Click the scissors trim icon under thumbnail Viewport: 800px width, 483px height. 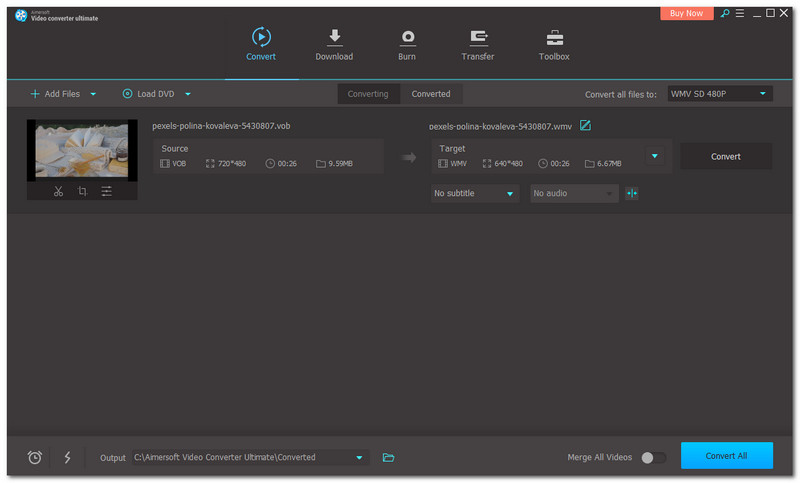(x=58, y=191)
